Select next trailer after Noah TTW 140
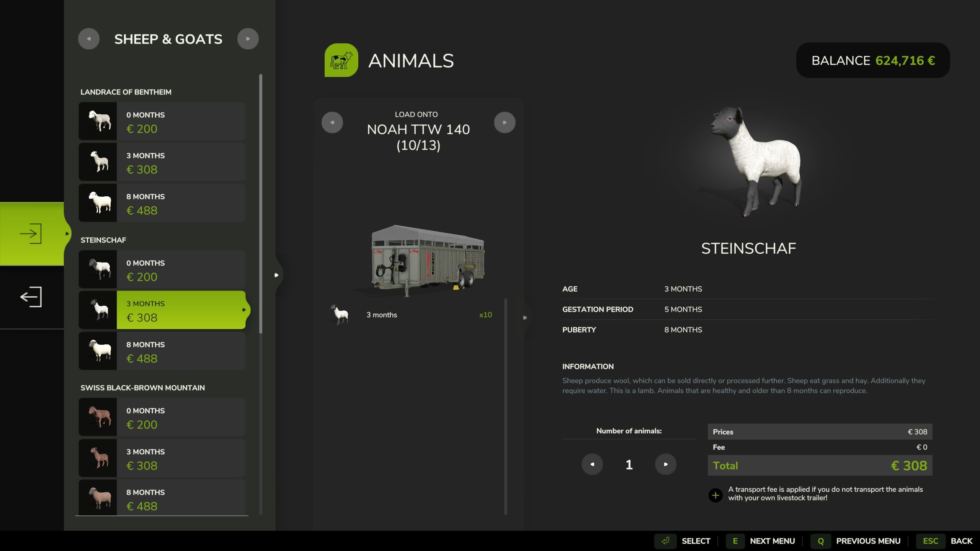 (x=505, y=122)
